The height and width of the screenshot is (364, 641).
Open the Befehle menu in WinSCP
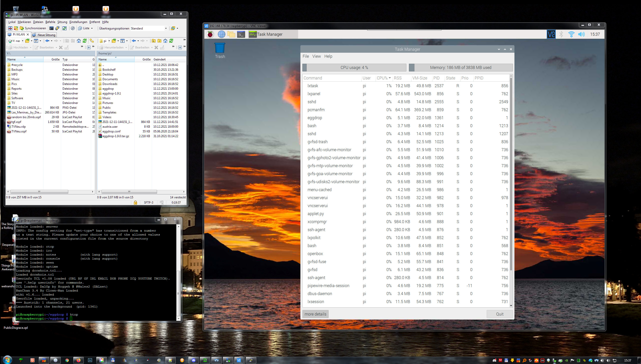50,22
